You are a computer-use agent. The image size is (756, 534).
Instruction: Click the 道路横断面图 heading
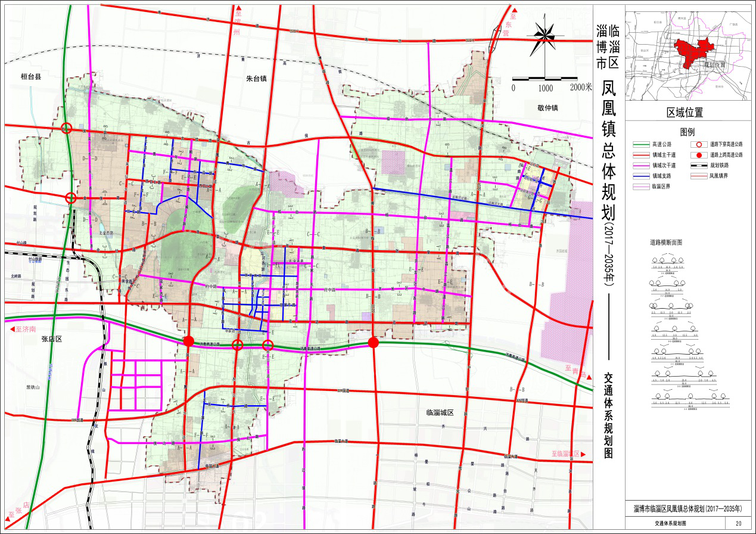pyautogui.click(x=665, y=243)
